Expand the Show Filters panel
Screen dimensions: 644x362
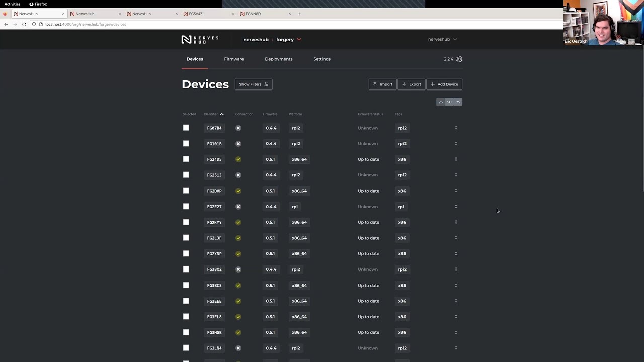[x=254, y=84]
